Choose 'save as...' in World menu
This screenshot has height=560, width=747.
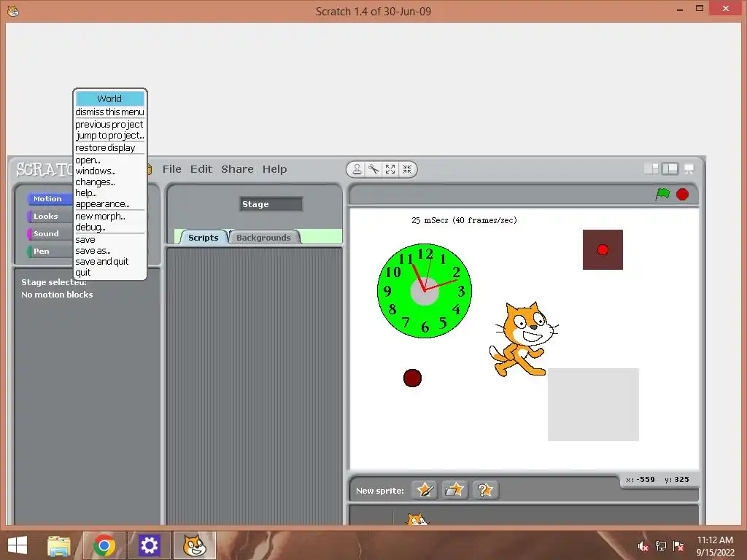coord(110,251)
